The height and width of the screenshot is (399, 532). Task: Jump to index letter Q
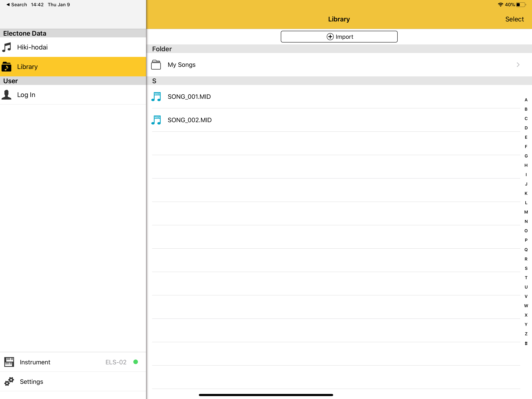[x=526, y=250]
